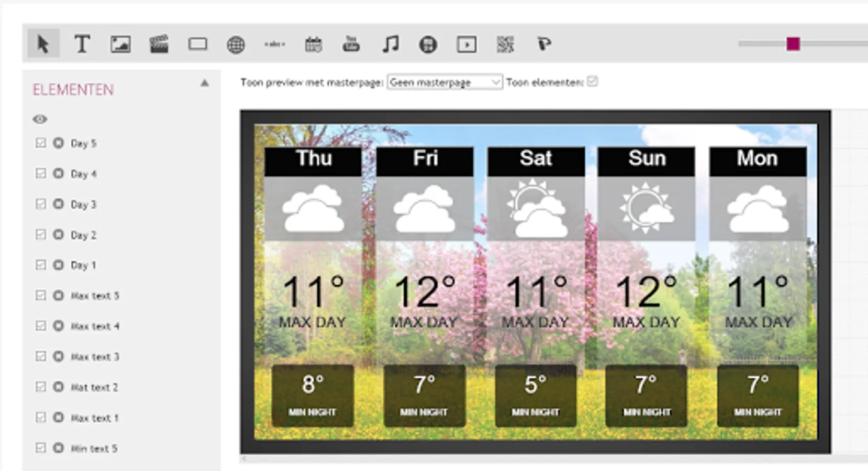868x471 pixels.
Task: Insert a calendar element
Action: click(313, 44)
